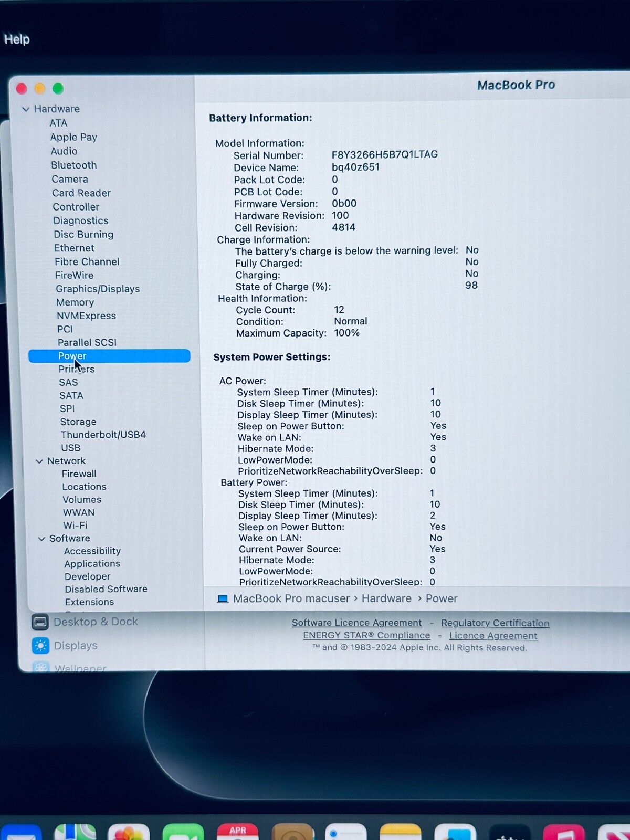
Task: Select Diagnostics in the sidebar
Action: [x=80, y=220]
